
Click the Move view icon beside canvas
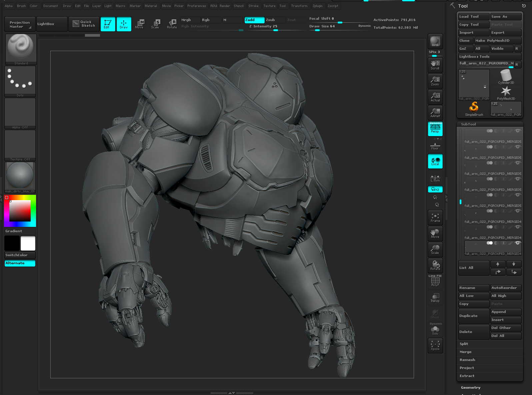tap(435, 234)
